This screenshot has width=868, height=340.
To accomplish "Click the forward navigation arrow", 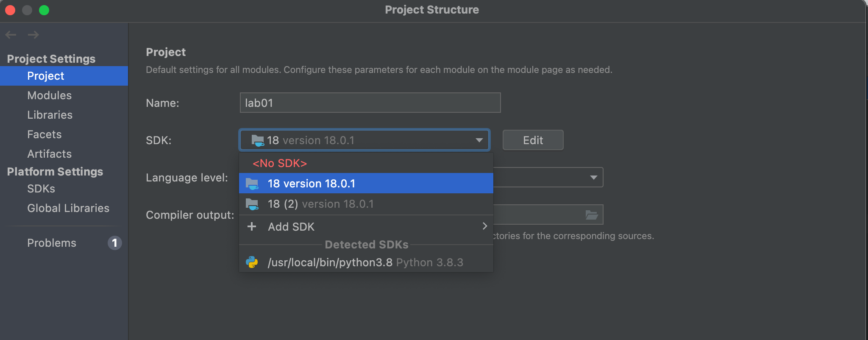I will (33, 35).
